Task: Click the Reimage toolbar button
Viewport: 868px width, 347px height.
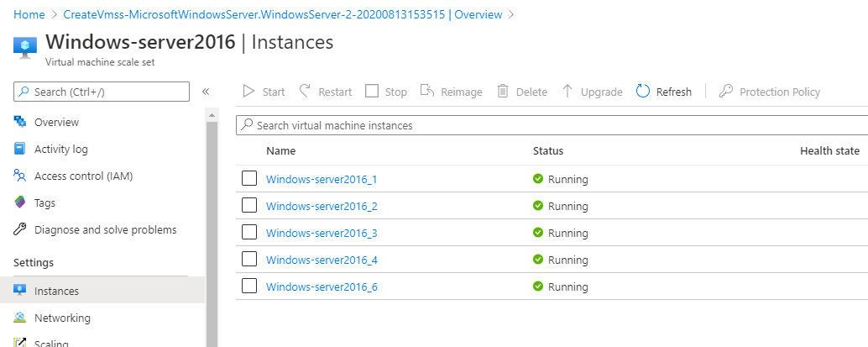Action: (x=451, y=92)
